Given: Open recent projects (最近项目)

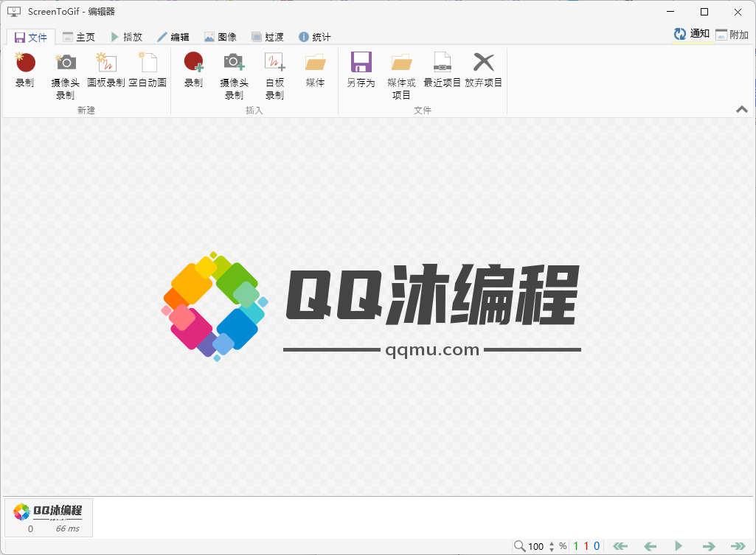Looking at the screenshot, I should (442, 70).
